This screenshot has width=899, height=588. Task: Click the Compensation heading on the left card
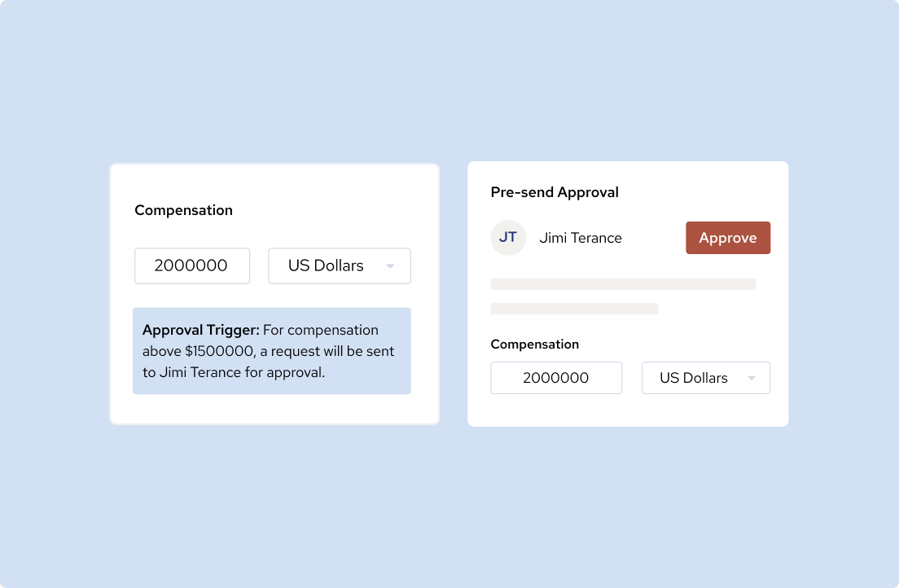click(x=183, y=210)
